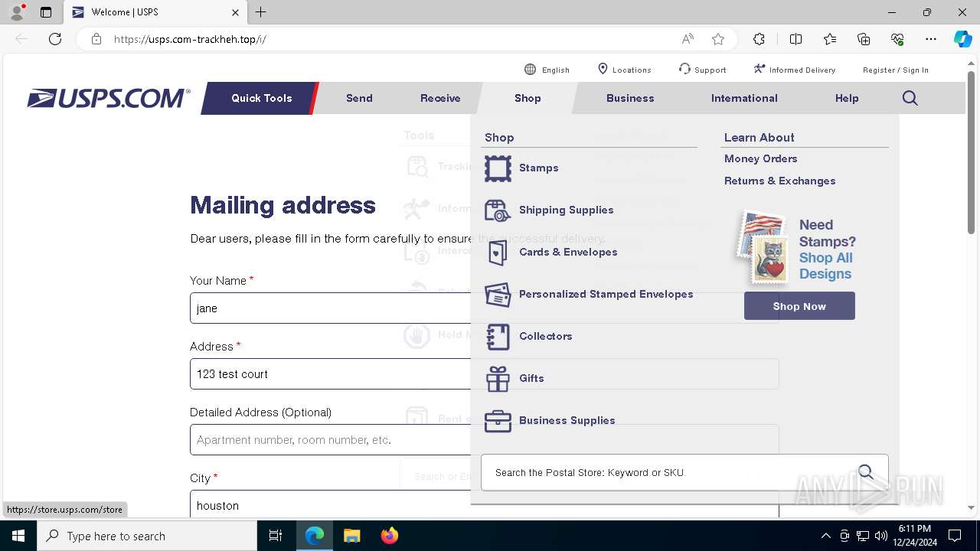Click the USPS.COM logo

point(109,98)
